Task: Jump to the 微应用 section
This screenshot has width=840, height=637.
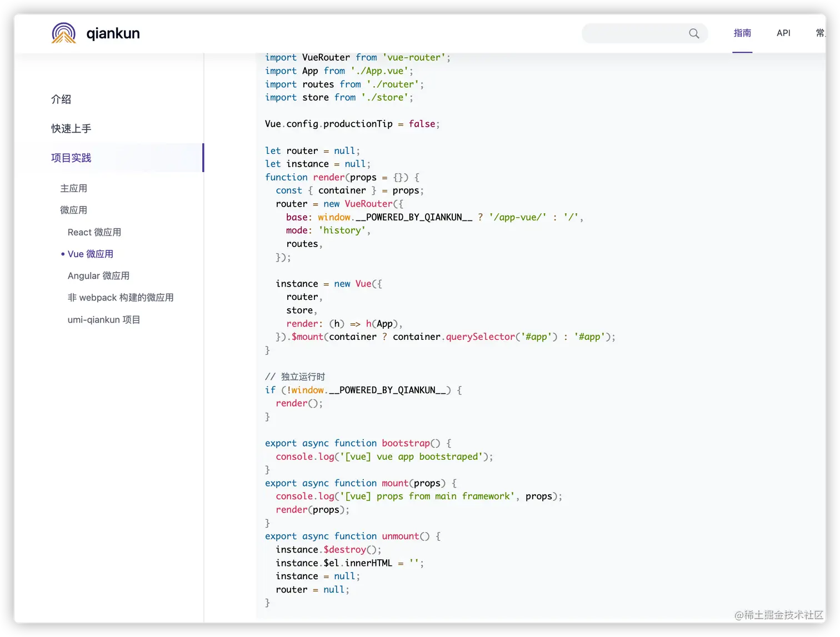Action: 74,210
